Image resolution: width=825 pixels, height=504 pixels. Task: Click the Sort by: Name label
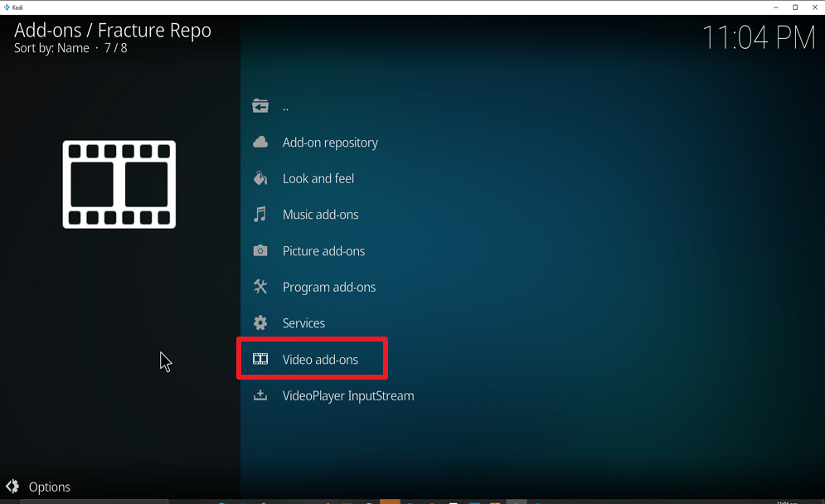[x=51, y=48]
